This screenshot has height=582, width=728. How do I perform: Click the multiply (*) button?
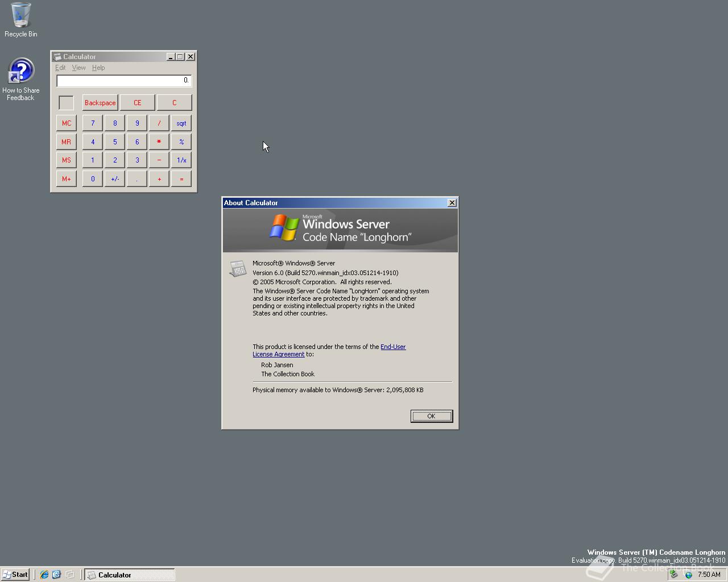pyautogui.click(x=159, y=142)
